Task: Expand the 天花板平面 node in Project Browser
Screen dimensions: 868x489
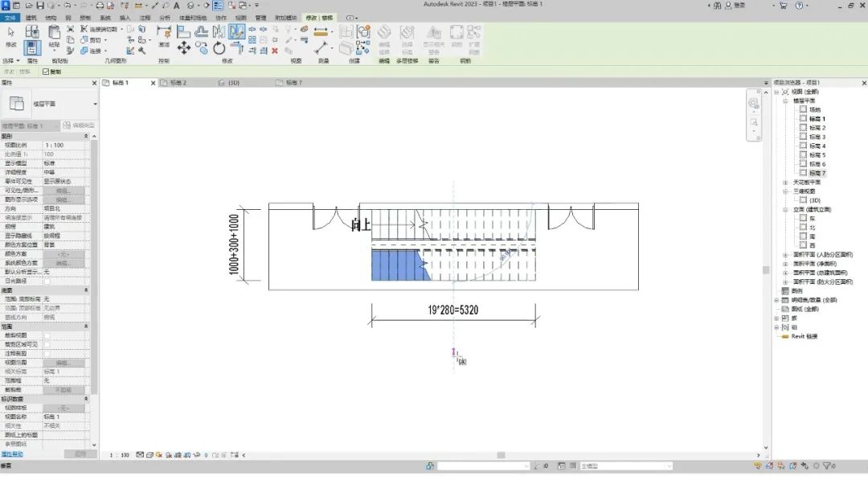Action: (785, 183)
